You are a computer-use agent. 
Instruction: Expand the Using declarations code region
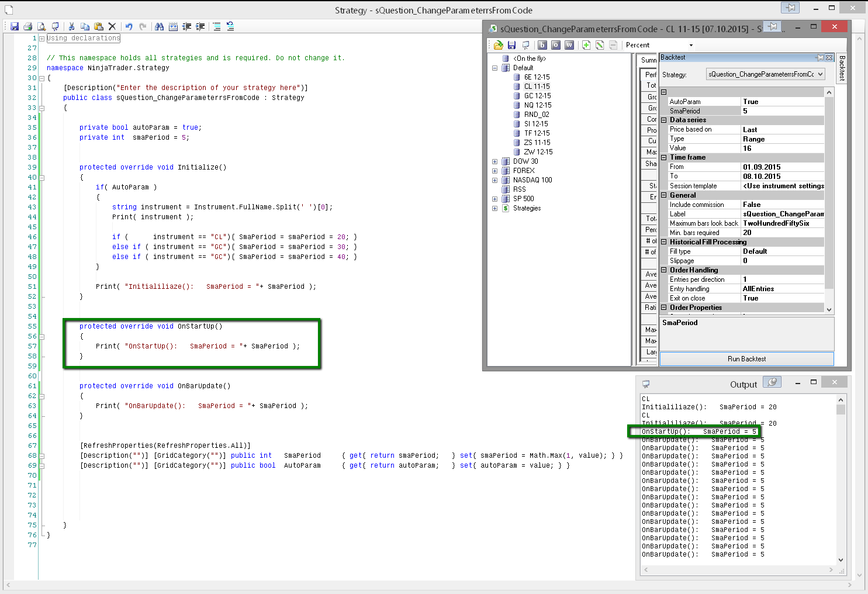[x=42, y=39]
